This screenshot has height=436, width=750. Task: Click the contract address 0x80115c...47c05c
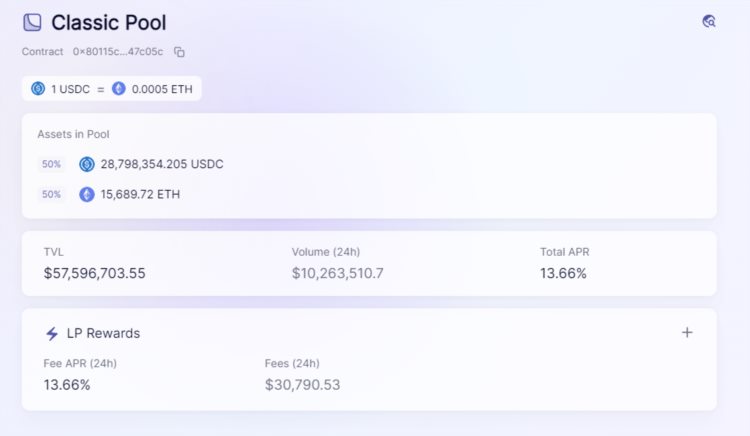[117, 52]
